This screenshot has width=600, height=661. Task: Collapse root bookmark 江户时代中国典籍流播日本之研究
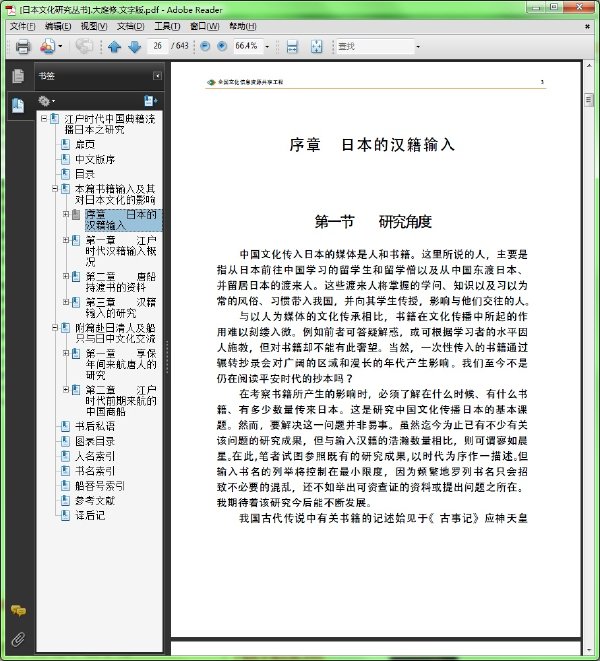click(44, 119)
